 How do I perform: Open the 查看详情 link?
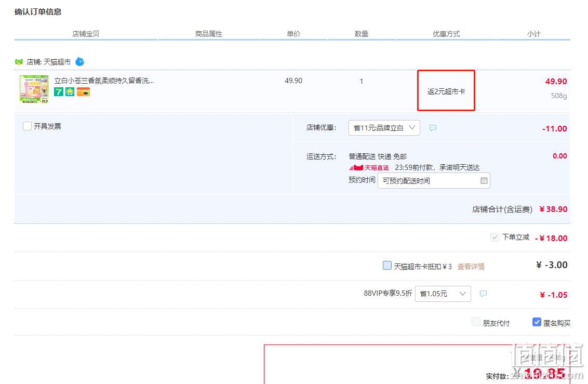(471, 267)
